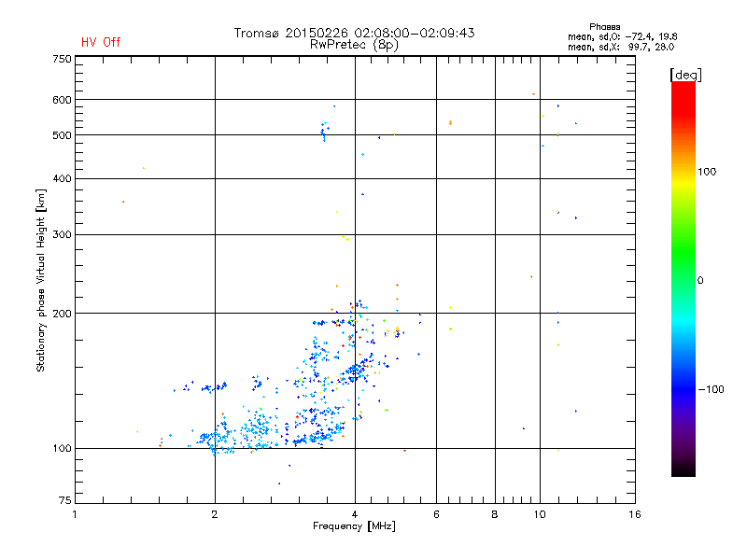Viewport: 747px width, 560px height.
Task: Click the 4 MHz frequency tick label
Action: tap(355, 514)
